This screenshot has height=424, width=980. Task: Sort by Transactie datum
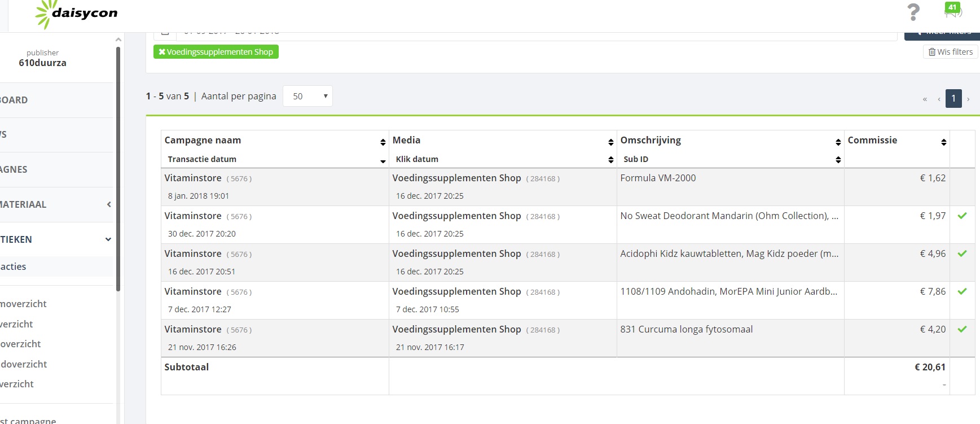click(383, 161)
